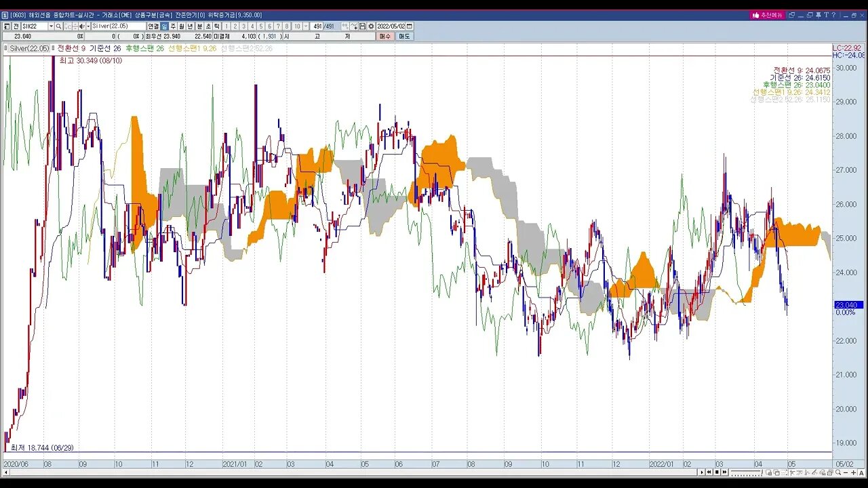Screen dimensions: 868x488
Task: Select the 초 second period button
Action: 208,26
